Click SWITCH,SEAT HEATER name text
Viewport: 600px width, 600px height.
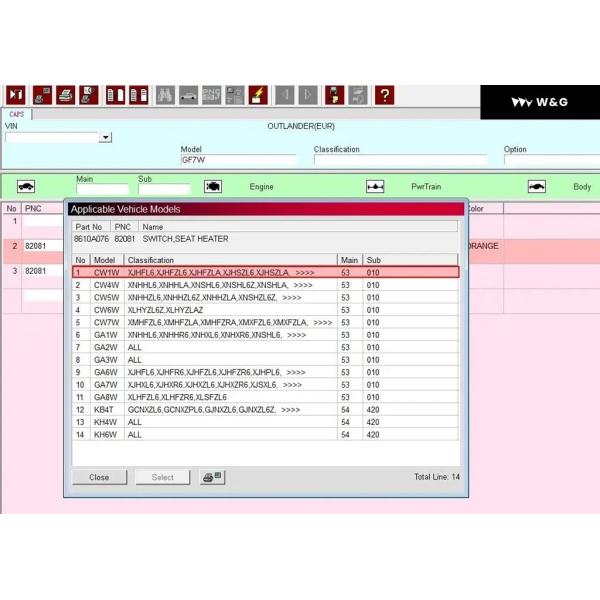pos(185,239)
